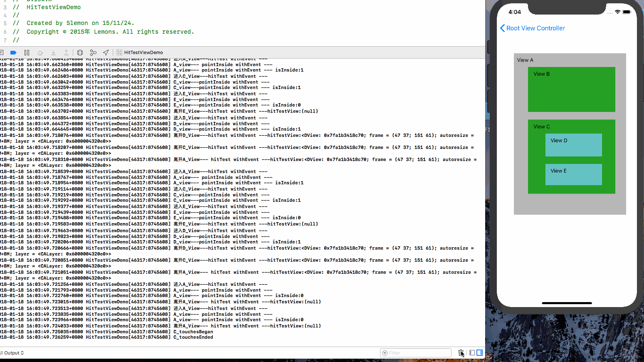644x362 pixels.
Task: Open Debug View Hierarchy
Action: (80, 52)
